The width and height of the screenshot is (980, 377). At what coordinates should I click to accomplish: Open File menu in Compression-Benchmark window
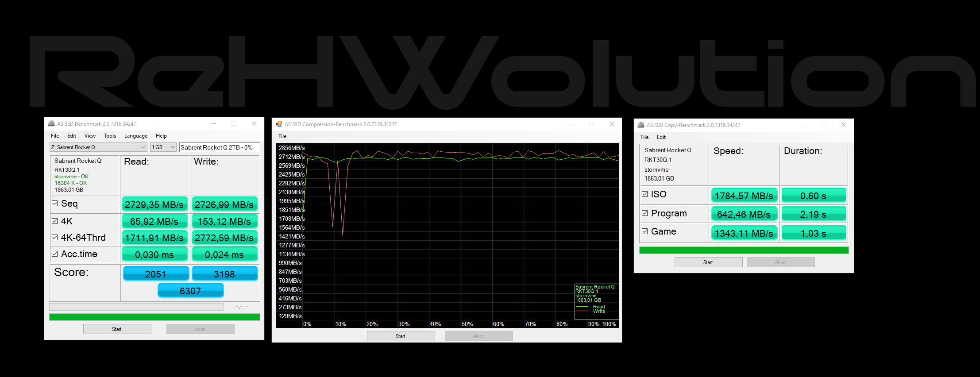(282, 136)
